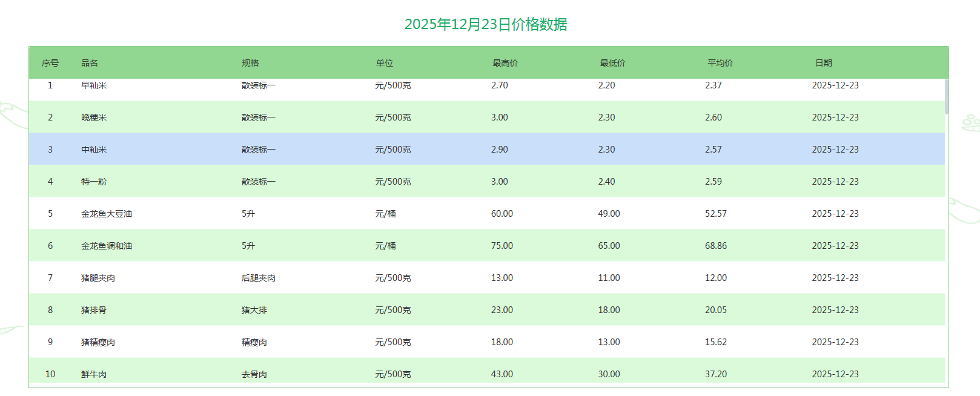Select the 金龙鱼大豆油 row
This screenshot has height=396, width=980.
pos(107,214)
